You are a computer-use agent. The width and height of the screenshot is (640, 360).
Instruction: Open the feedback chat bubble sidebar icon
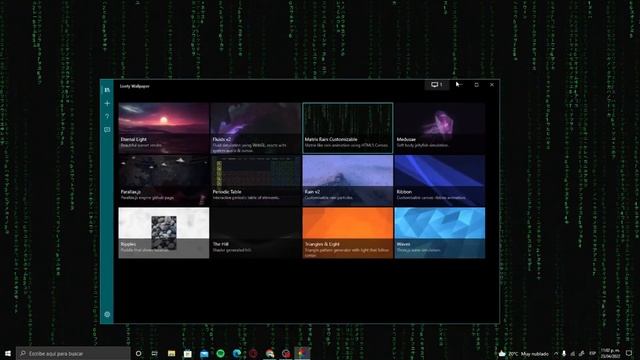[x=107, y=130]
